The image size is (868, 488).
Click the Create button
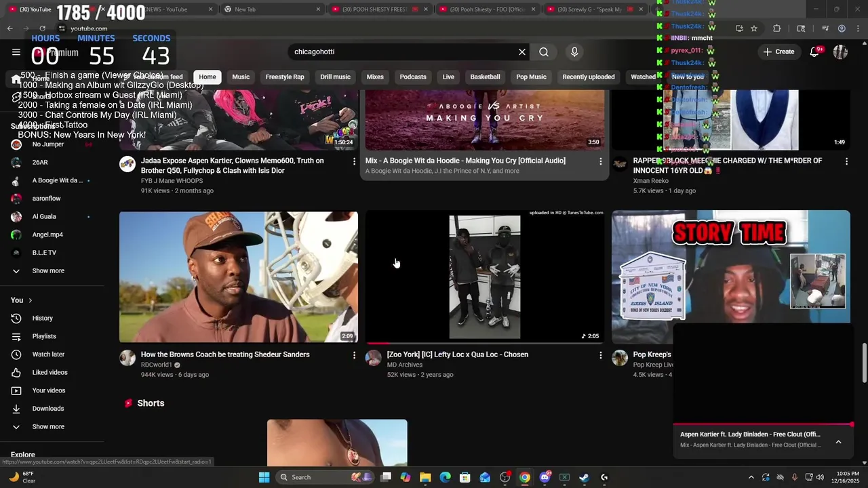coord(778,52)
